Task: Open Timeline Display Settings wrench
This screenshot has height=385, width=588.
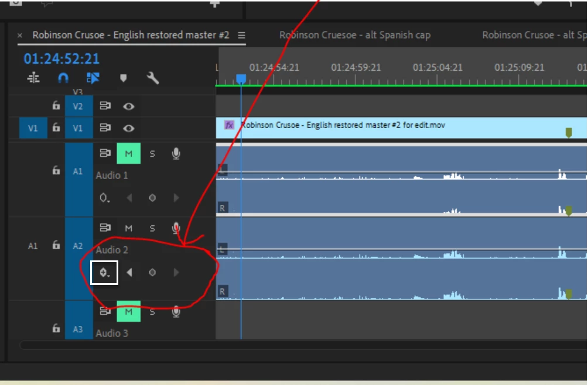Action: coord(153,78)
